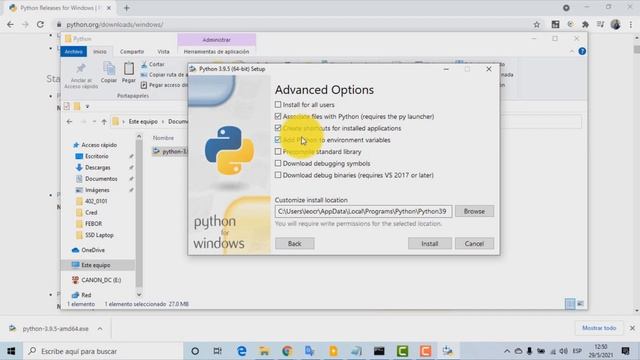Open the quick access toolbar customize dropdown
Screen dimensions: 640x360
pos(87,107)
